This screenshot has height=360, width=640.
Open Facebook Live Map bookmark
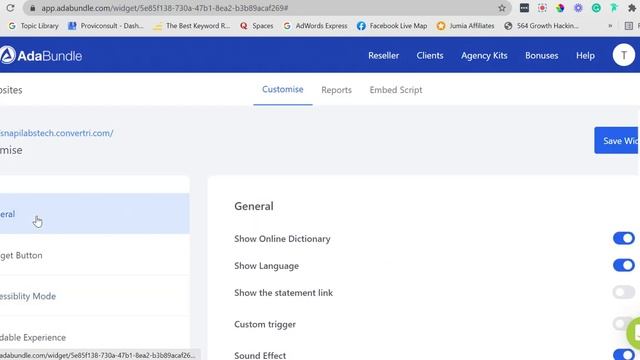[x=392, y=26]
